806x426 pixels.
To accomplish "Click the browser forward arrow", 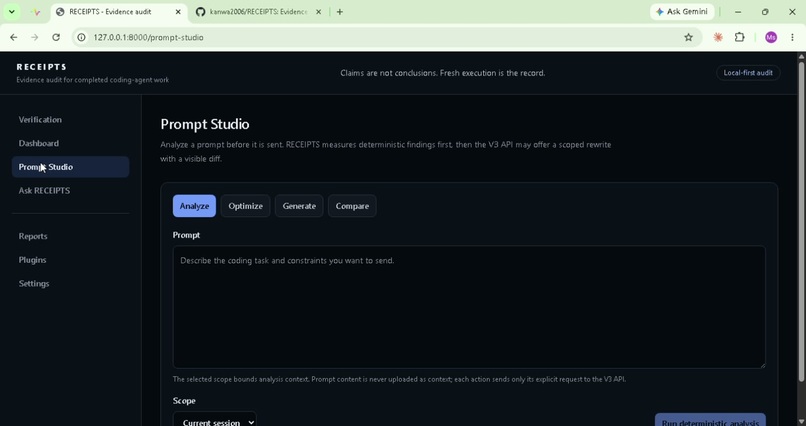I will 34,37.
